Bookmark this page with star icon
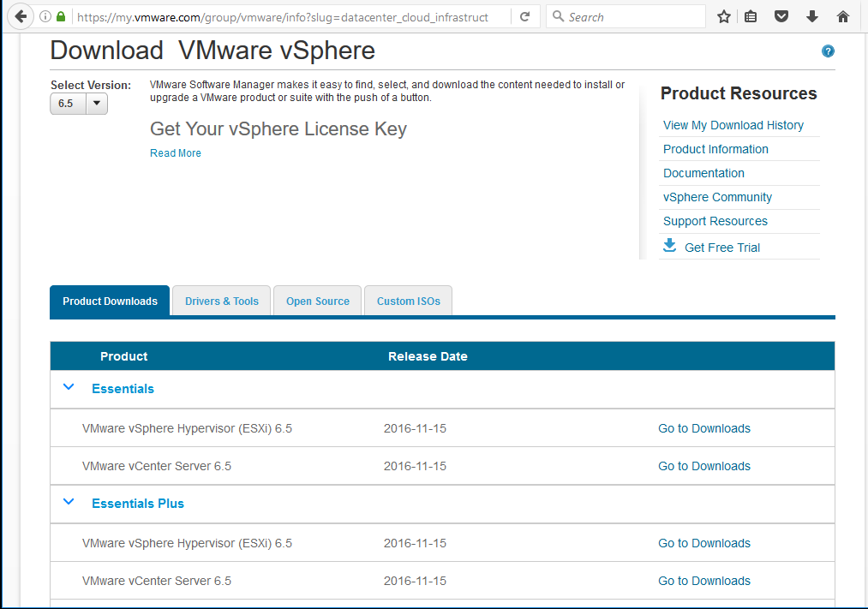Image resolution: width=868 pixels, height=609 pixels. point(723,16)
